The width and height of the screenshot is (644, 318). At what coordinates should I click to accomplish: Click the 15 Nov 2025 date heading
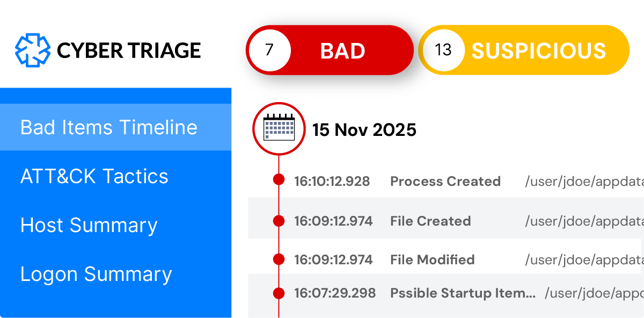pyautogui.click(x=364, y=129)
